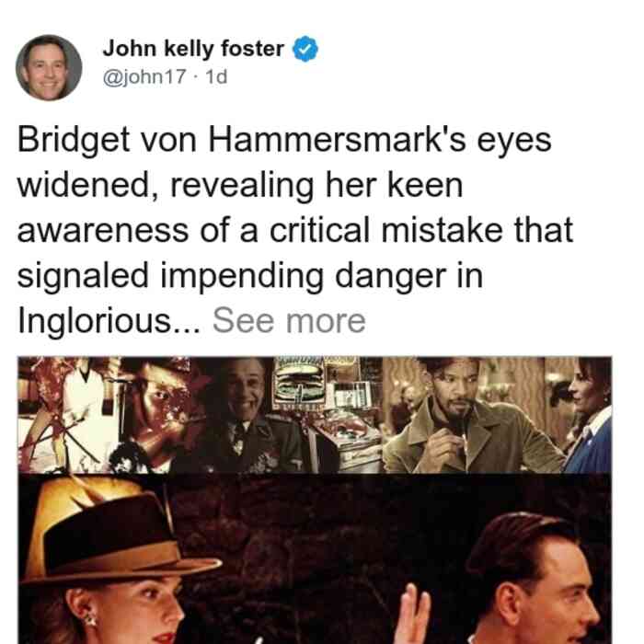Visit the @john17 handle
Screen dimensions: 644x644
coord(144,76)
